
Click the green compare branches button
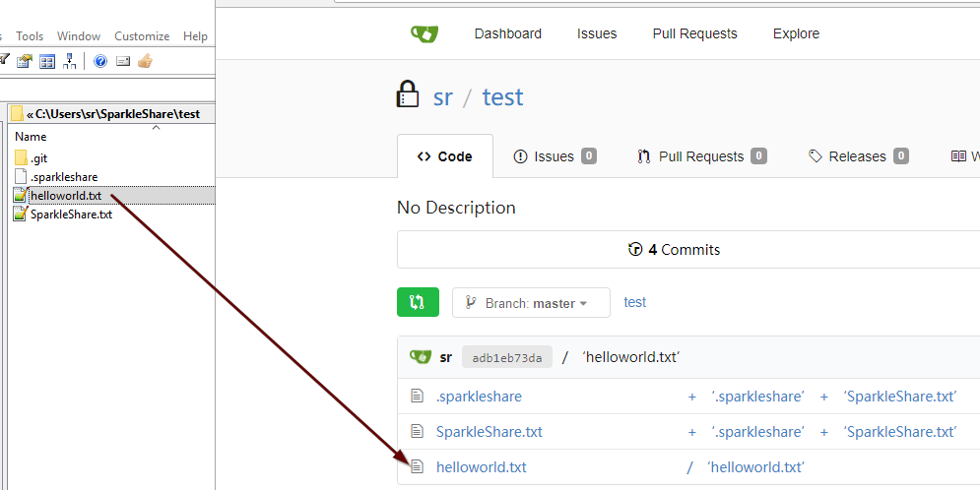click(418, 303)
